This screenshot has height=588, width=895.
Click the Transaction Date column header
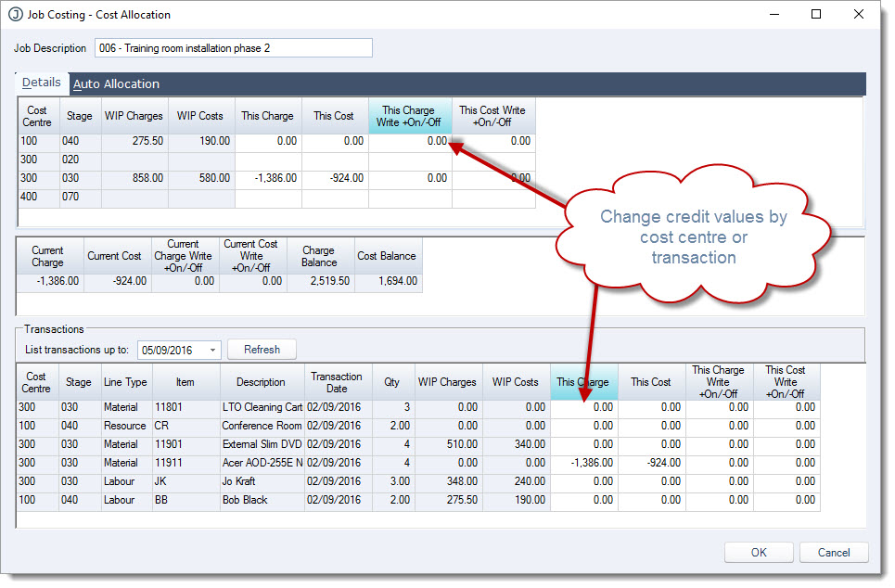coord(338,382)
